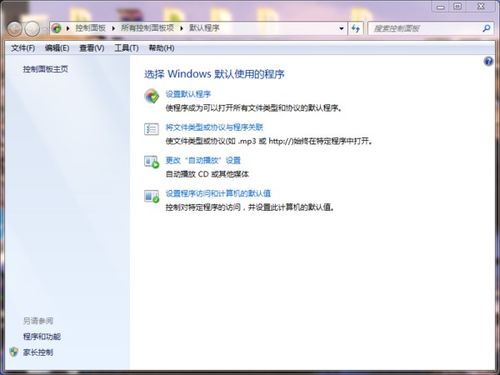Open the 查看(V) menu
500x375 pixels.
coord(92,48)
